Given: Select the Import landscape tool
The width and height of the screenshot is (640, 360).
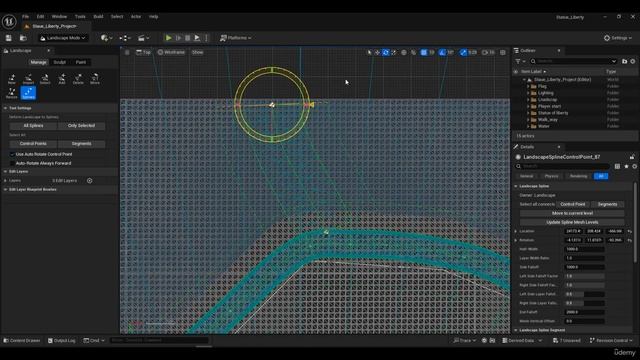Looking at the screenshot, I should [x=28, y=78].
